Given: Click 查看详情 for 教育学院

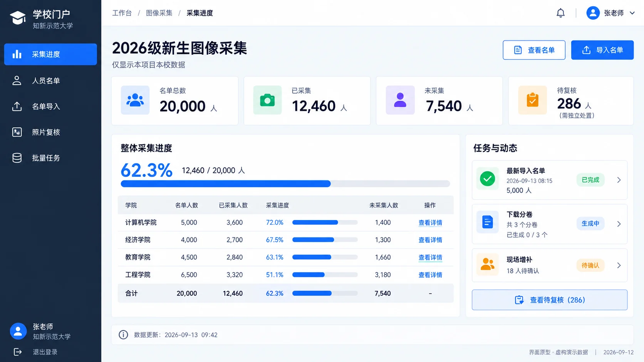Looking at the screenshot, I should [x=430, y=257].
